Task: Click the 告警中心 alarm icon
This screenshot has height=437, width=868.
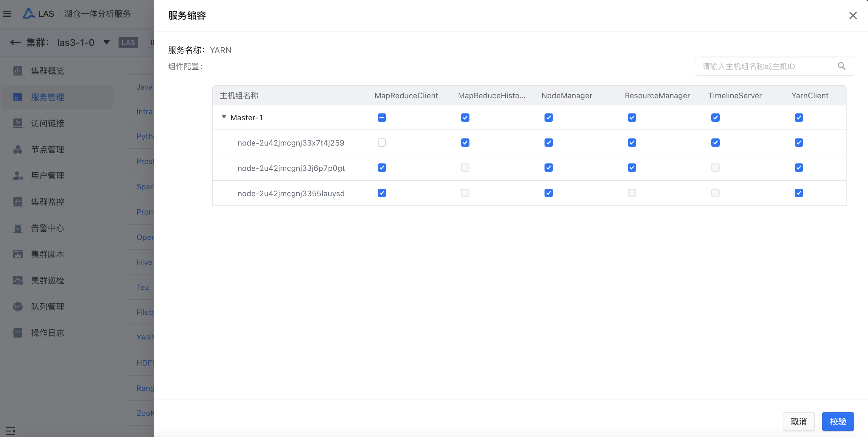Action: tap(18, 228)
